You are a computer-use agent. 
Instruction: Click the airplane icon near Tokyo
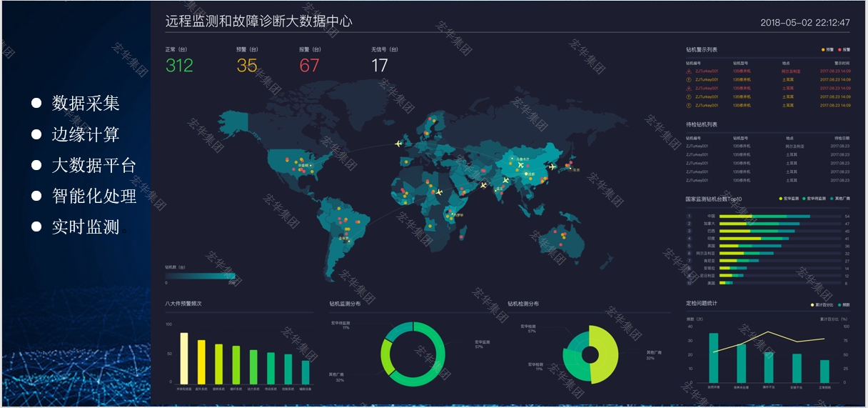(551, 166)
